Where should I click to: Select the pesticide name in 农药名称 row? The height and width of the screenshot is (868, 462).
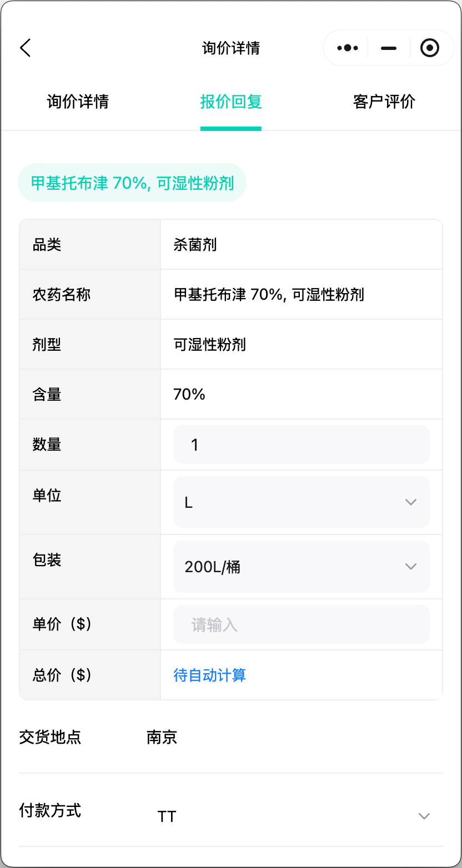pos(269,295)
